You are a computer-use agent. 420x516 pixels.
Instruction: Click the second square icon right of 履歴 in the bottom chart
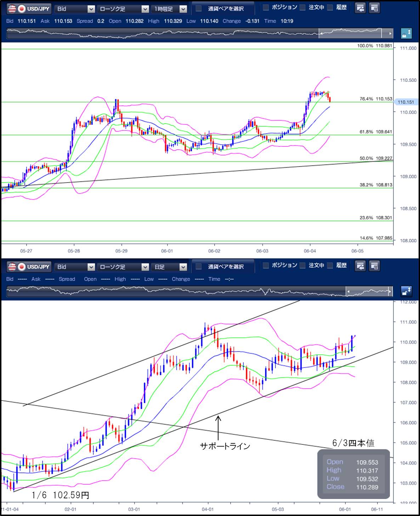coord(374,266)
